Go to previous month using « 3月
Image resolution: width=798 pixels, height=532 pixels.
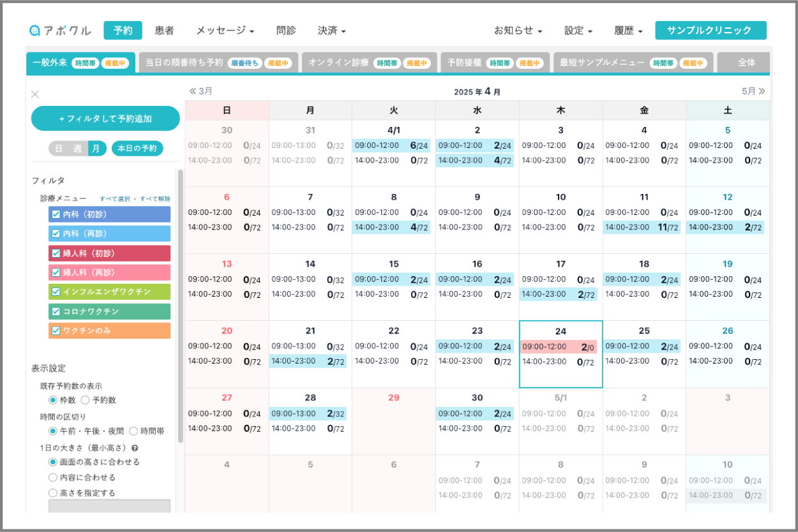(x=200, y=91)
